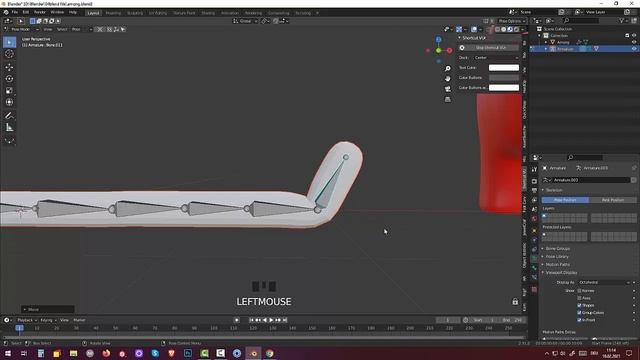Screen dimensions: 640x360
Task: Uncheck the Group Colors checkbox
Action: [579, 313]
